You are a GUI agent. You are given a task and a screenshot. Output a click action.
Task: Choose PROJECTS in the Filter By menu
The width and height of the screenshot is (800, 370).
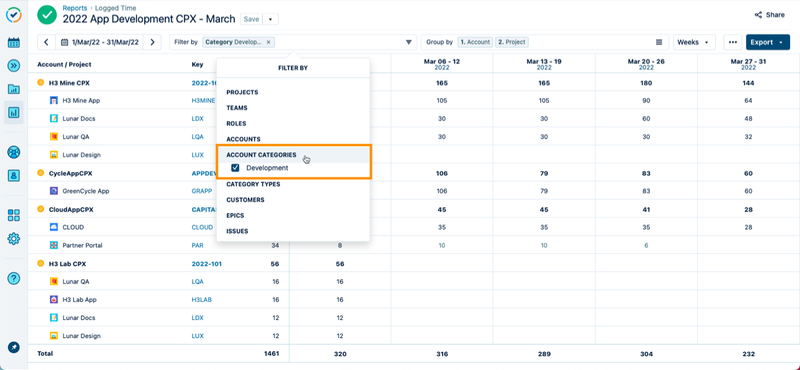pos(242,92)
